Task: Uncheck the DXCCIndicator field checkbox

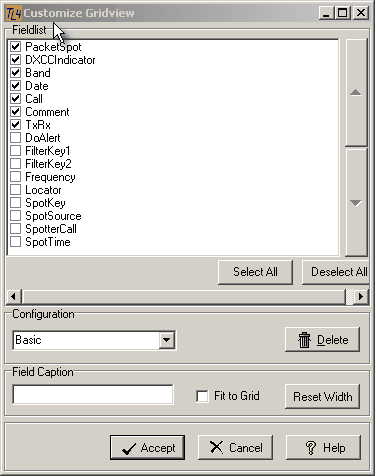Action: [15, 60]
